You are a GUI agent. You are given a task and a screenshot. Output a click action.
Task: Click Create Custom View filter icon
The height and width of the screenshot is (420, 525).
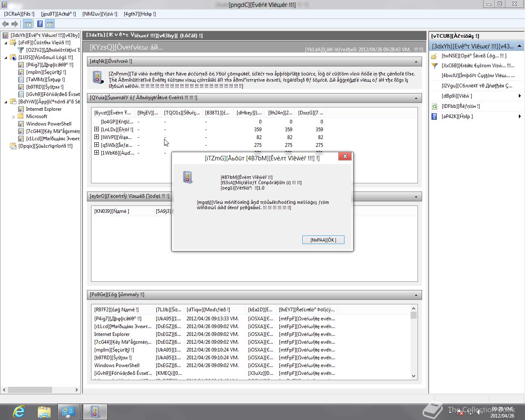tap(434, 66)
